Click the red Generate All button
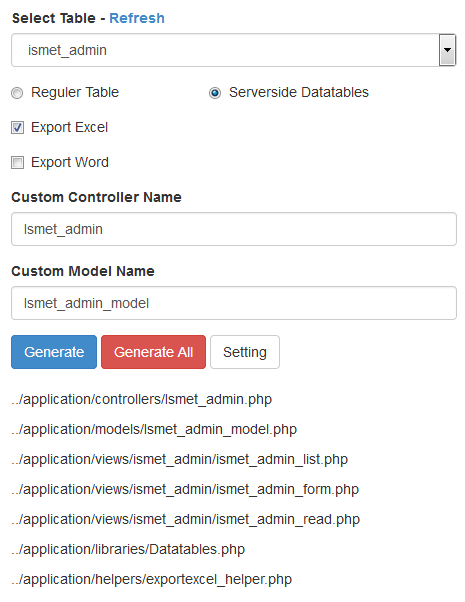This screenshot has height=602, width=465. [x=153, y=352]
